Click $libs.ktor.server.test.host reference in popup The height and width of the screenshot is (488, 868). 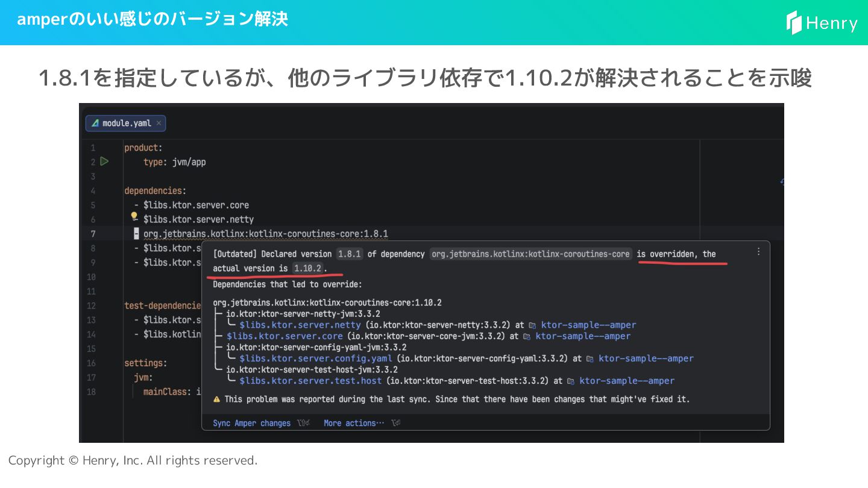point(310,381)
